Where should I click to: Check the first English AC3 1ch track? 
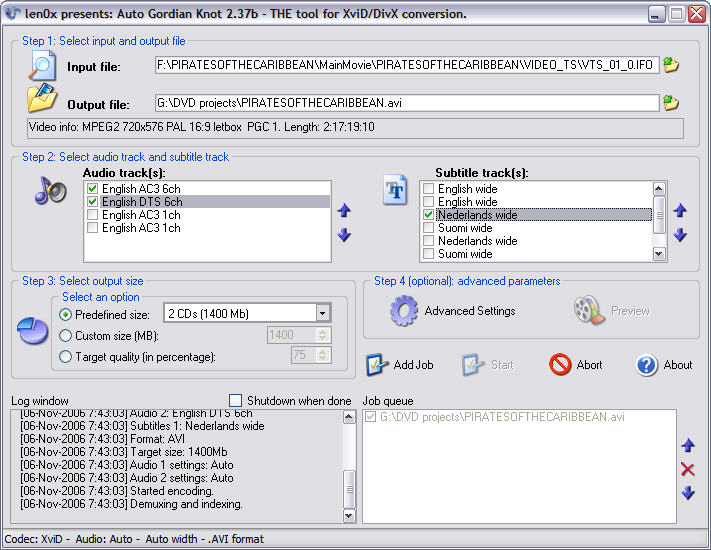click(x=93, y=214)
